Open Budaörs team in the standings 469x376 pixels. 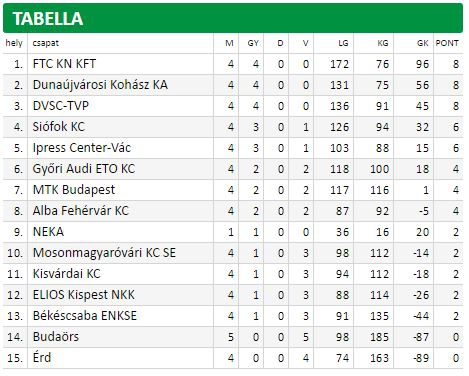(56, 337)
